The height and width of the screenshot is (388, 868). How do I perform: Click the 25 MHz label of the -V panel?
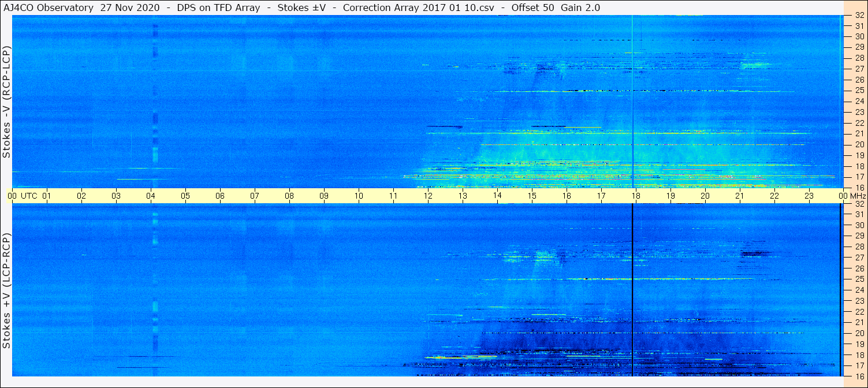pos(859,90)
